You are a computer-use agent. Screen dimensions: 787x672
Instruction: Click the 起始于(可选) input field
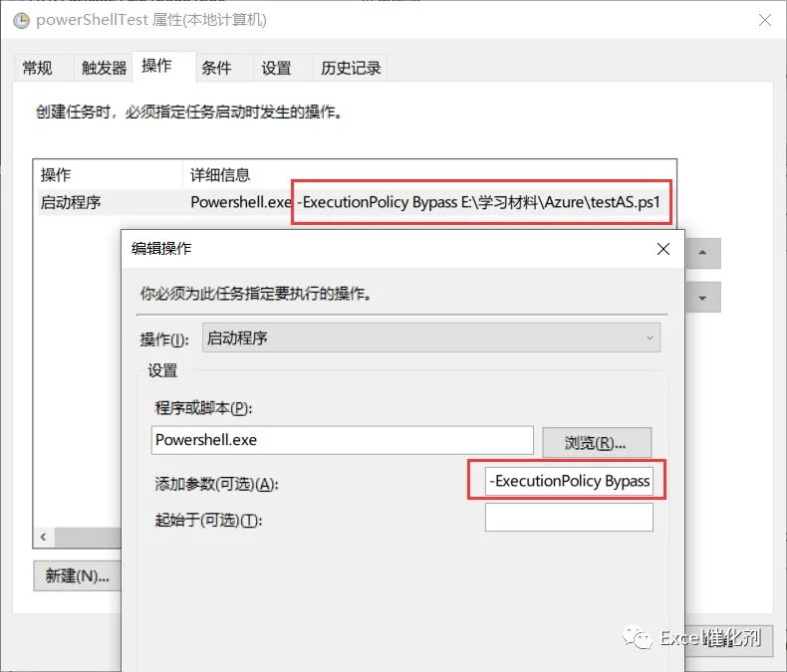click(x=569, y=517)
